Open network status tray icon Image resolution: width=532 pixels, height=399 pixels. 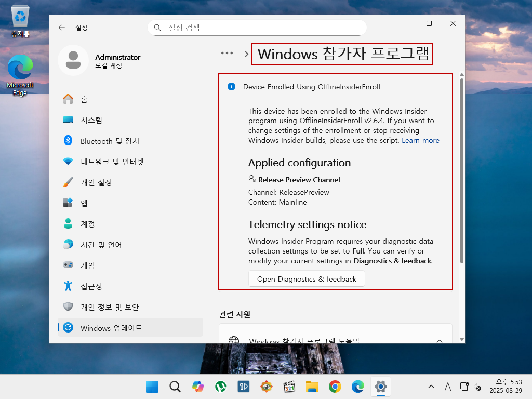tap(464, 387)
